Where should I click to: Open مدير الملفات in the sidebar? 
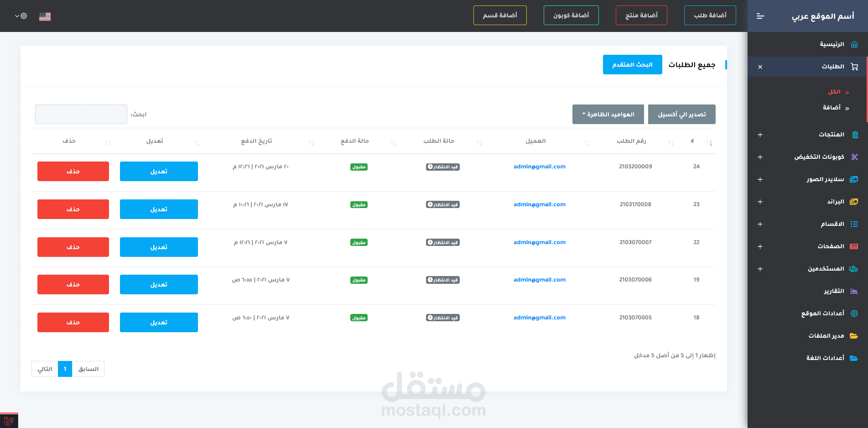pos(826,336)
